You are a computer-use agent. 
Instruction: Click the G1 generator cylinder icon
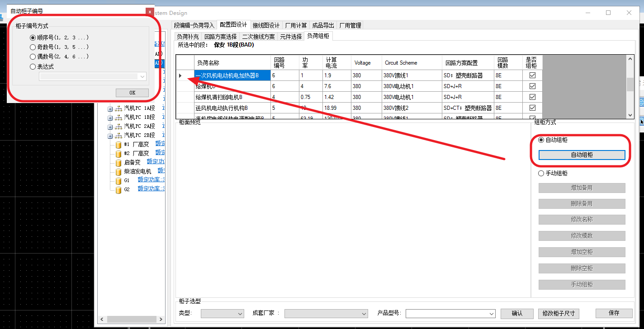click(x=118, y=181)
